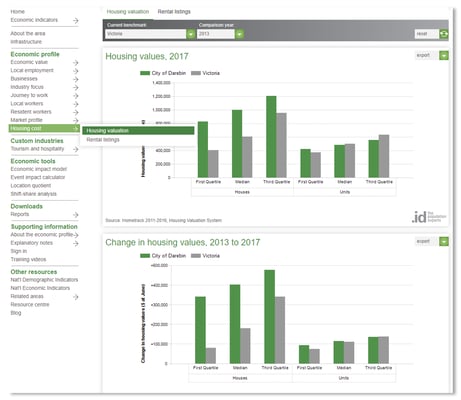Screen dimensions: 461x400
Task: Expand the Journey to work arrow
Action: (x=76, y=96)
